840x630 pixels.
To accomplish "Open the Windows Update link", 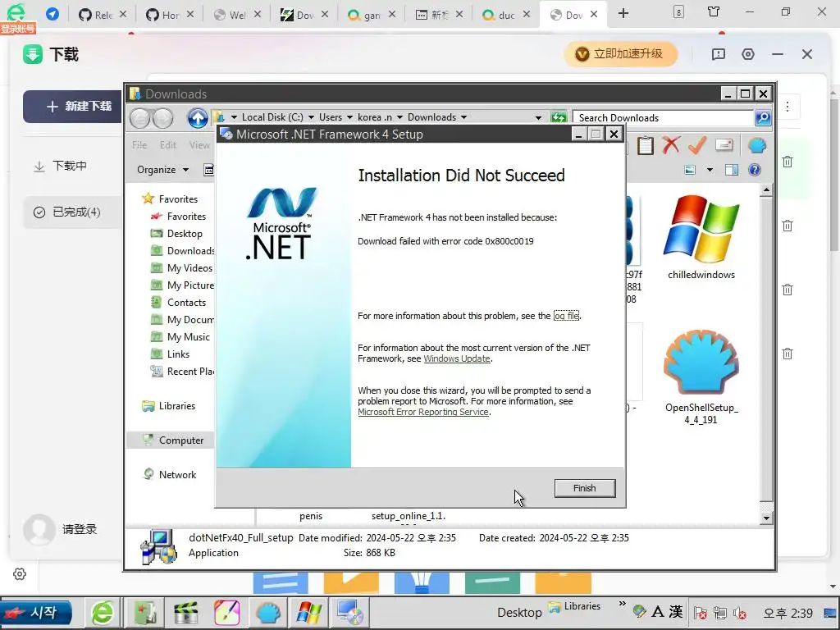I will [456, 358].
